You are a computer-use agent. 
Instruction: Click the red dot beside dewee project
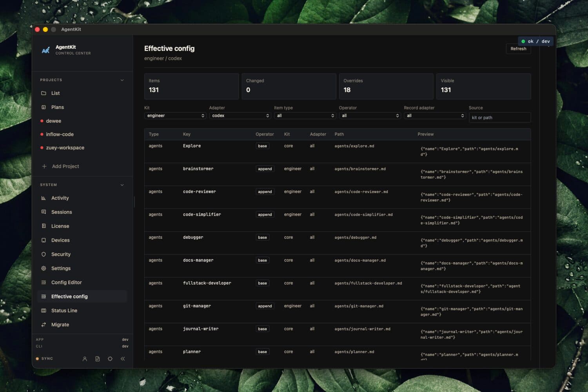[42, 121]
